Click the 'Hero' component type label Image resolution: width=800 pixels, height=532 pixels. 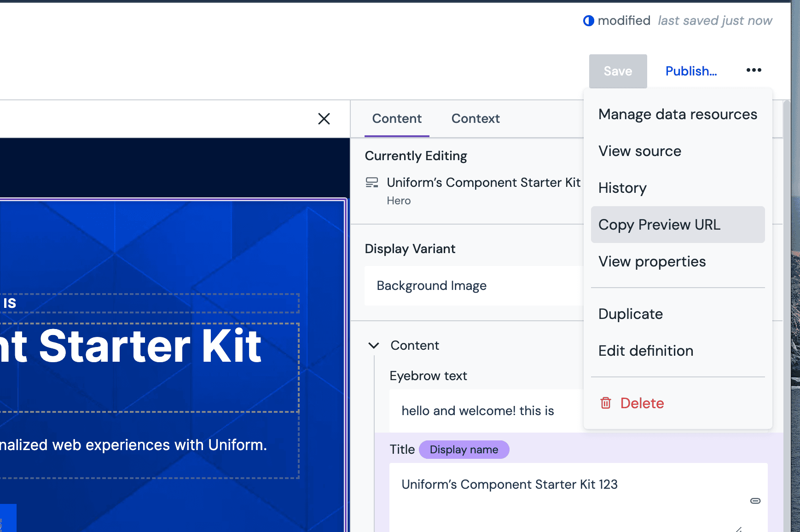pos(399,201)
